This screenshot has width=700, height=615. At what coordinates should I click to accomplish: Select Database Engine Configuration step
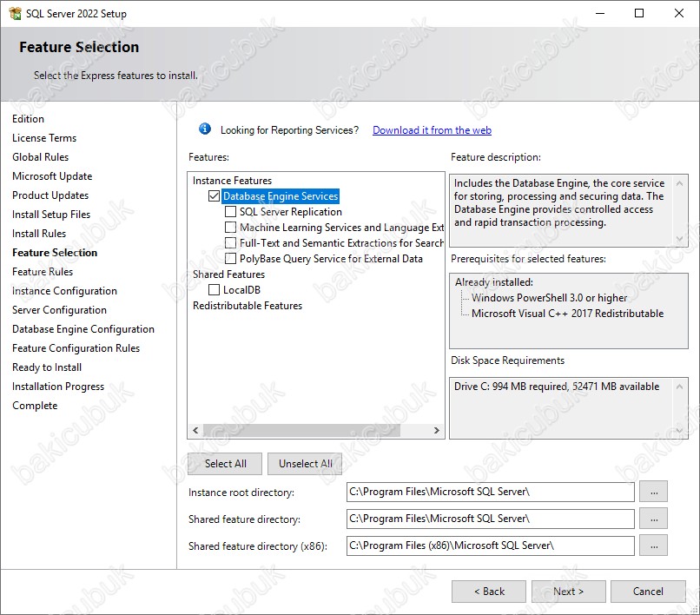83,329
